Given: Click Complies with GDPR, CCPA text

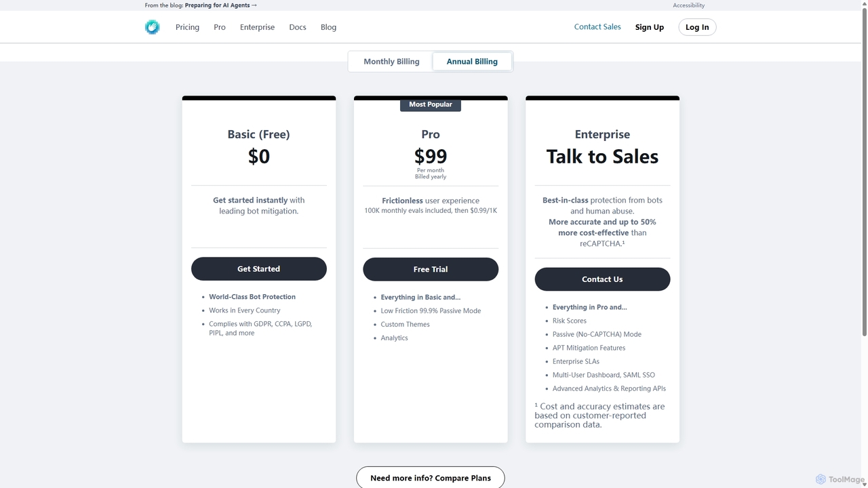Looking at the screenshot, I should pos(260,329).
